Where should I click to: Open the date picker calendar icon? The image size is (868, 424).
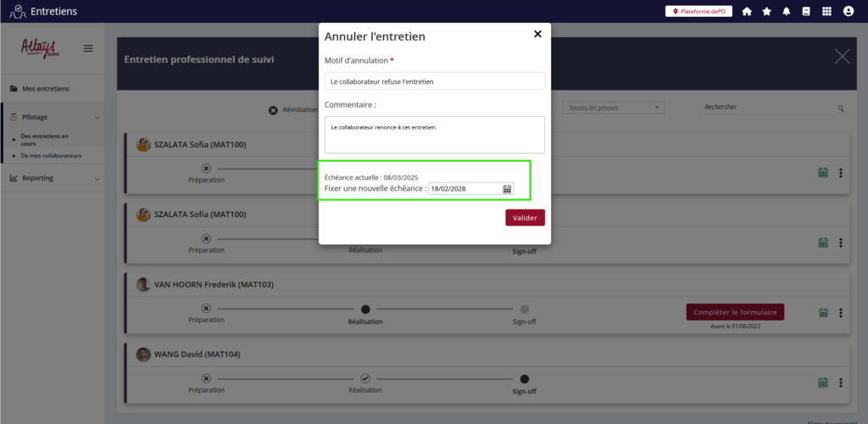pos(507,189)
